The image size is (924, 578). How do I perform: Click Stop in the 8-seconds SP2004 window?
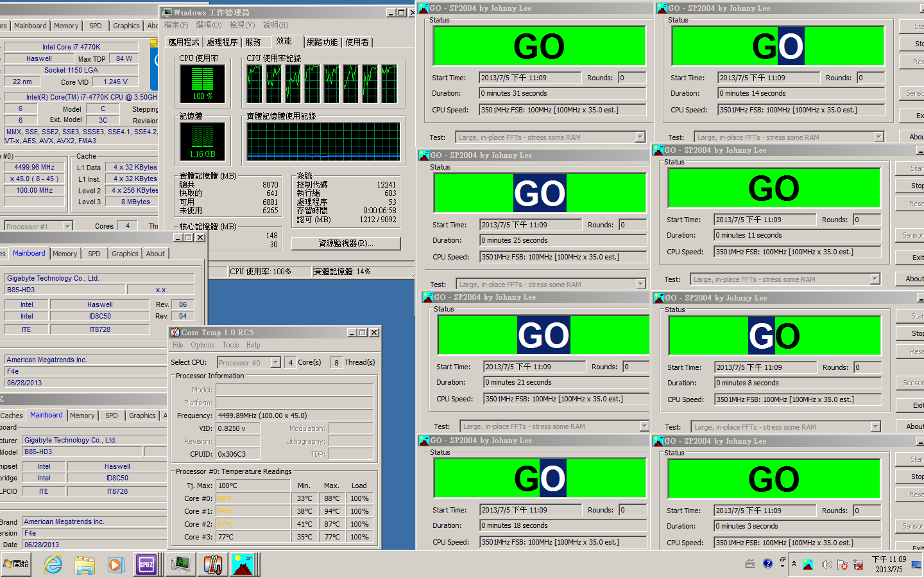click(910, 333)
